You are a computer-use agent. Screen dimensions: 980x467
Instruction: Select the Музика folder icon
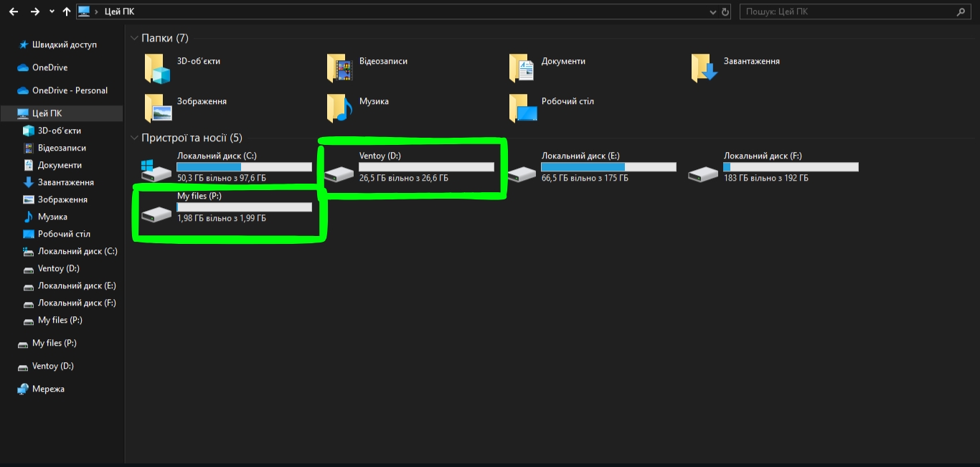pyautogui.click(x=340, y=108)
